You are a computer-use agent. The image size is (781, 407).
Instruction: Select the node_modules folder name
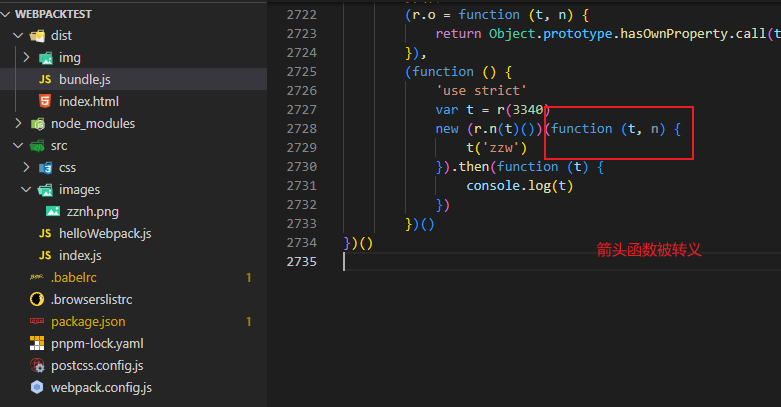pyautogui.click(x=93, y=124)
